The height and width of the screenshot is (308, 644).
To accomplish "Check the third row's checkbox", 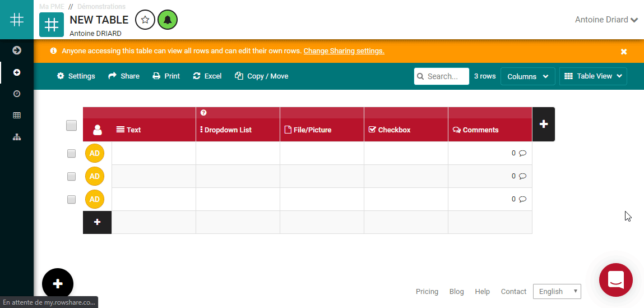I will point(72,199).
